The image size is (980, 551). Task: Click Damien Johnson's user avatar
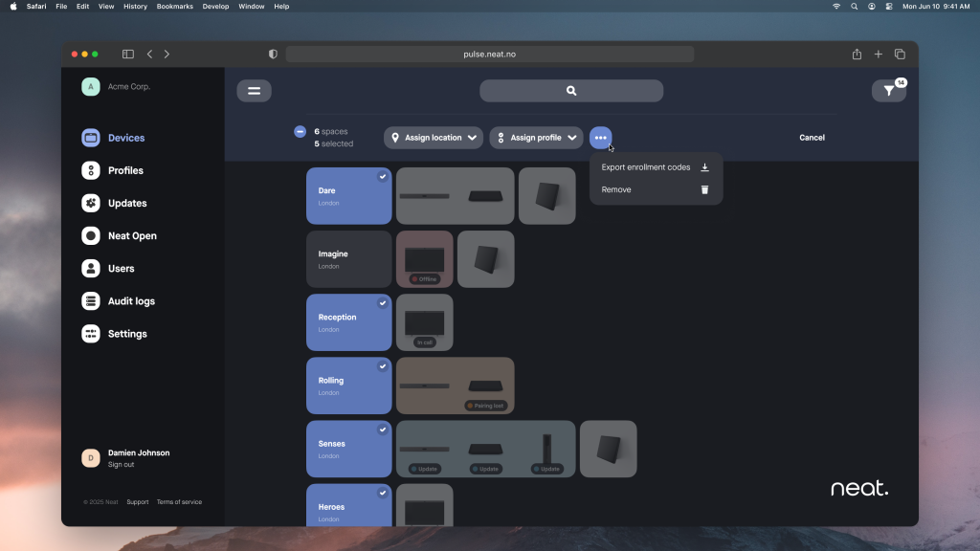pyautogui.click(x=91, y=458)
